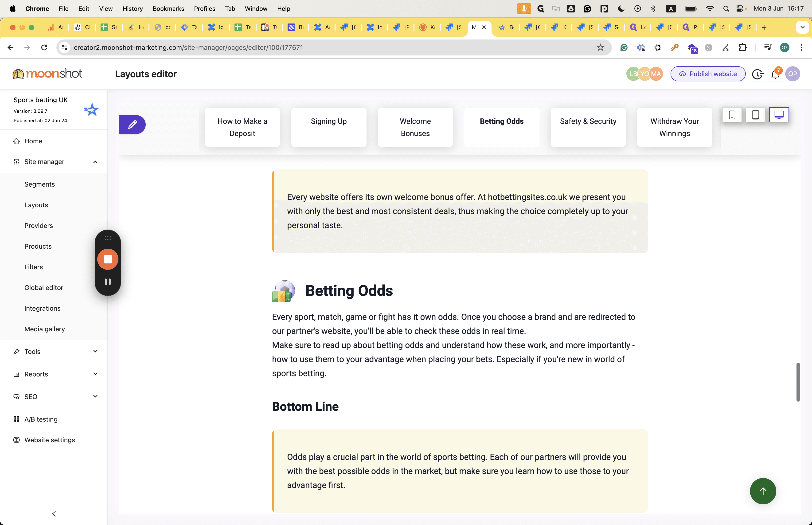Image resolution: width=812 pixels, height=525 pixels.
Task: Click the moonshot logo
Action: 47,74
